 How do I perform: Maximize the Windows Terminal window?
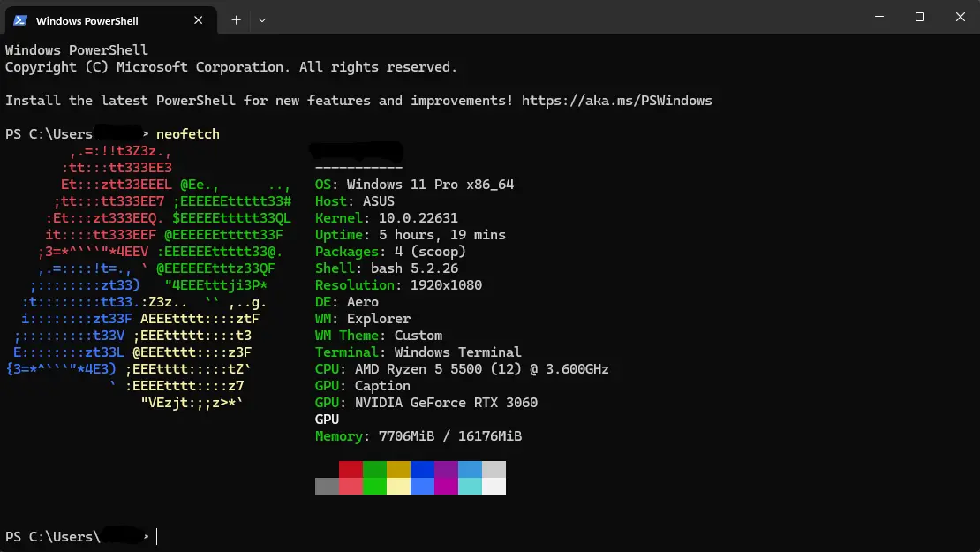(919, 17)
